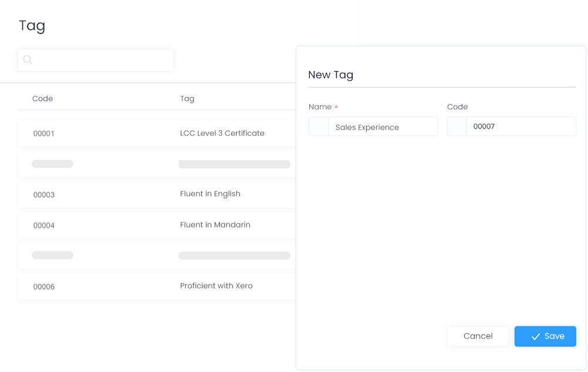Sort by the Tag column header
588x372 pixels.
pyautogui.click(x=187, y=99)
